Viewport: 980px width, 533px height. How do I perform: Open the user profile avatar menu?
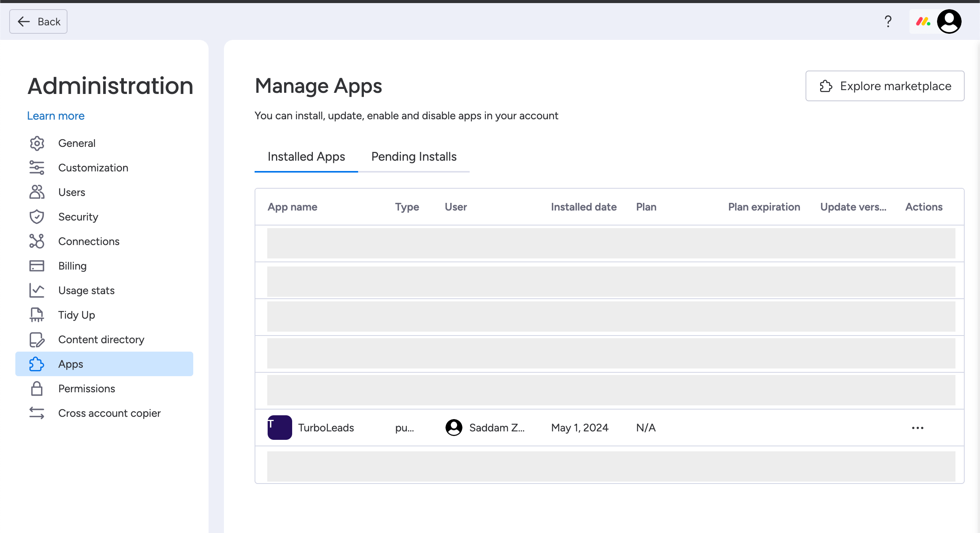[949, 21]
